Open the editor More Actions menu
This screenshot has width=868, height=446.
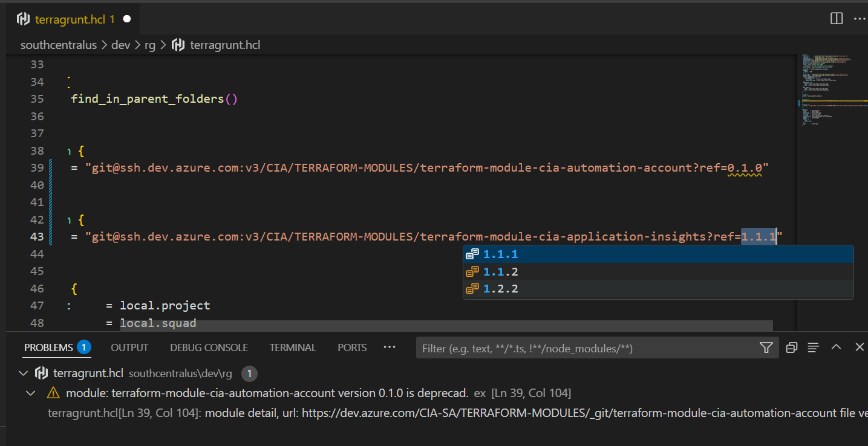[x=859, y=19]
